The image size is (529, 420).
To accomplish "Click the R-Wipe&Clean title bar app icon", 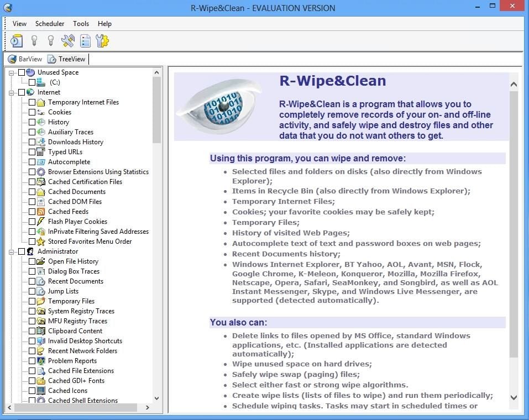I will pyautogui.click(x=7, y=7).
